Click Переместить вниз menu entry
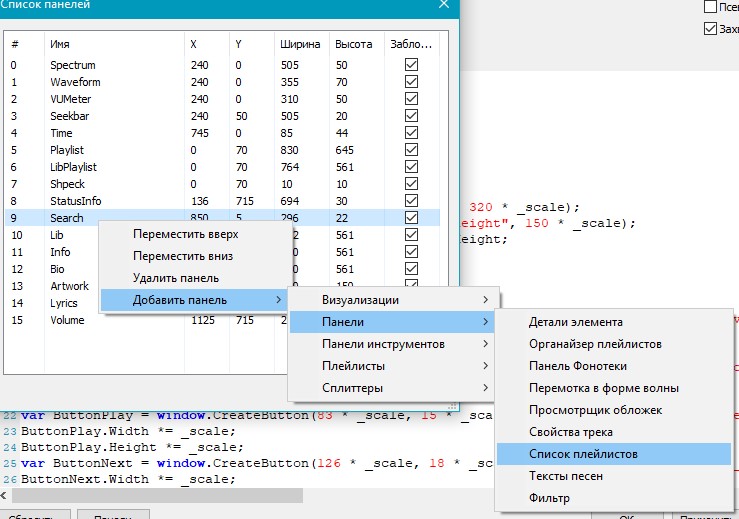This screenshot has width=739, height=519. (184, 256)
